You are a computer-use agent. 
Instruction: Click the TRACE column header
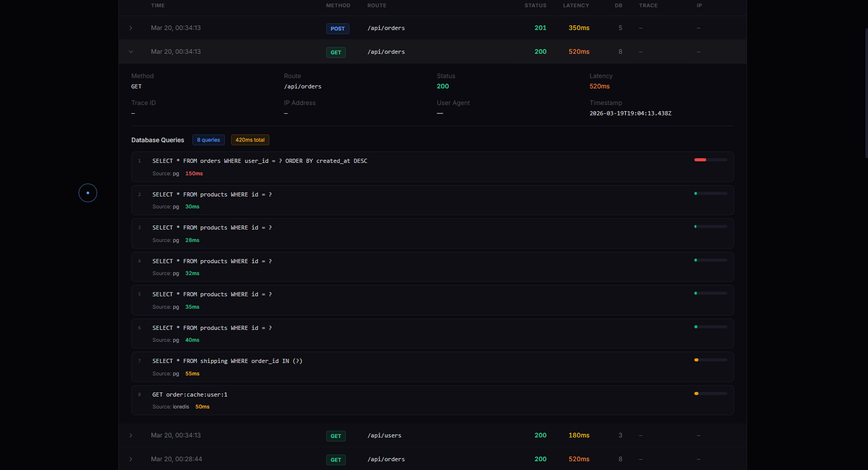coord(648,6)
